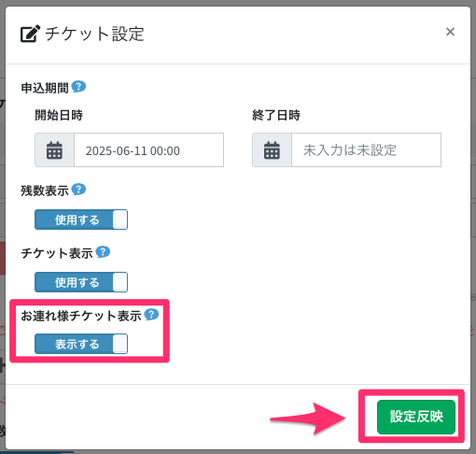476x454 pixels.
Task: Open calendar picker for 終了日時
Action: [x=272, y=150]
